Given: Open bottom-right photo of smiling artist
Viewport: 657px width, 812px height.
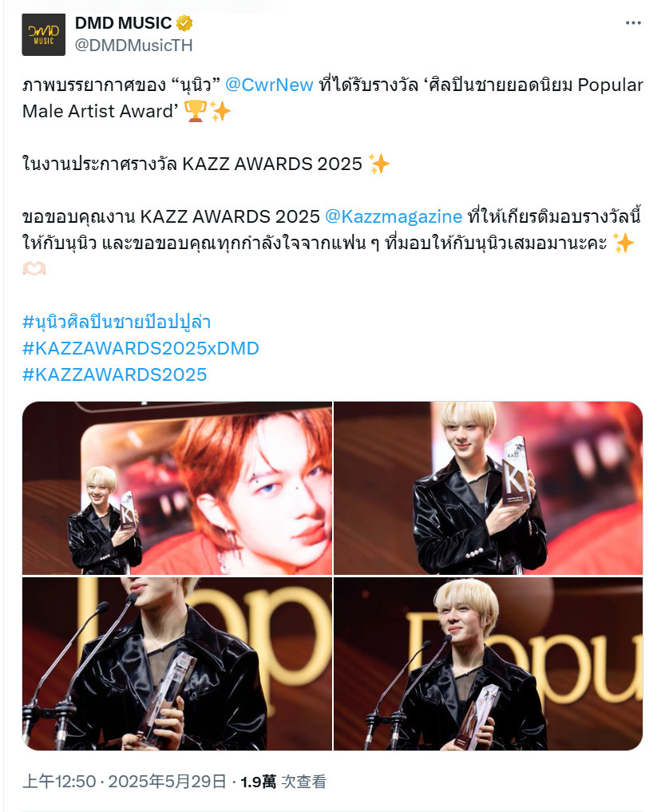Looking at the screenshot, I should (x=489, y=663).
